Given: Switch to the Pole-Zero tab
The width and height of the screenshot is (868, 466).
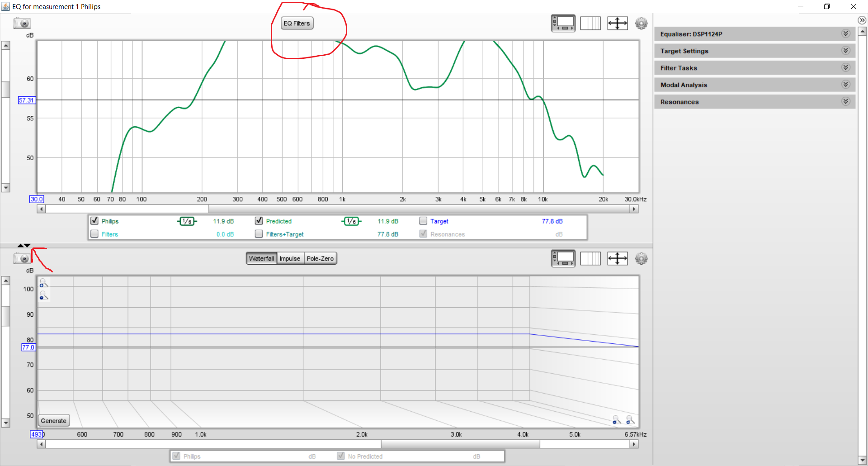Looking at the screenshot, I should pyautogui.click(x=320, y=258).
